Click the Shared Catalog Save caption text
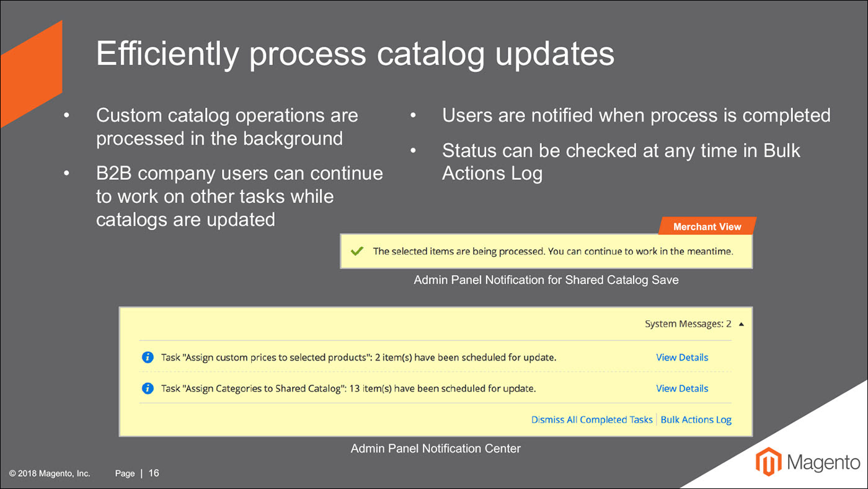The width and height of the screenshot is (868, 489). click(x=546, y=280)
